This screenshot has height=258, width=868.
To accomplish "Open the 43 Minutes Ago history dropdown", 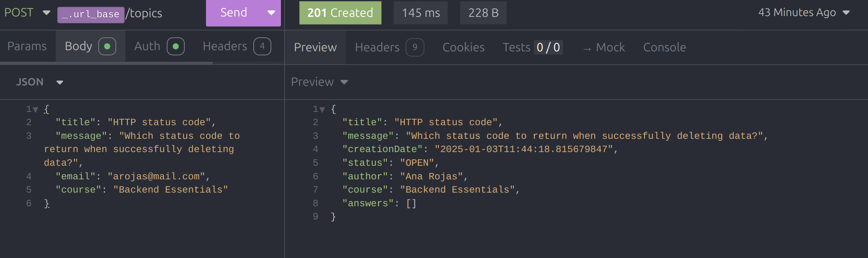I will click(x=804, y=12).
